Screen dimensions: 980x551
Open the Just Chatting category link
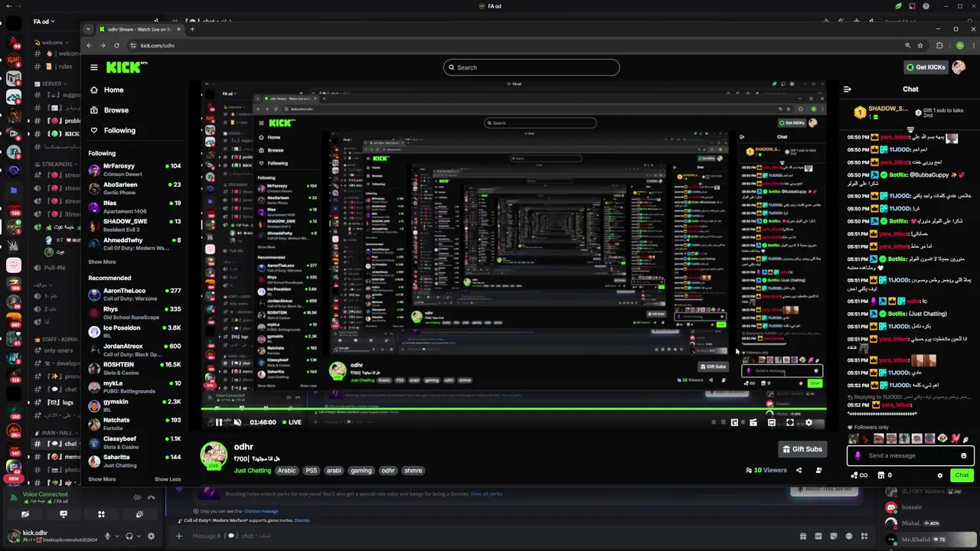pos(253,471)
